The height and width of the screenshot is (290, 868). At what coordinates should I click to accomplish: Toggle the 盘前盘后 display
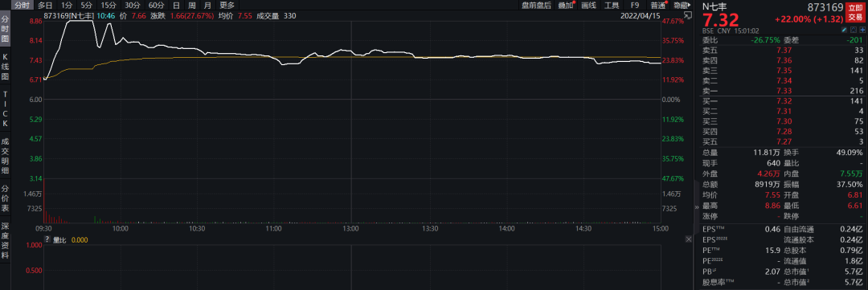[x=536, y=5]
